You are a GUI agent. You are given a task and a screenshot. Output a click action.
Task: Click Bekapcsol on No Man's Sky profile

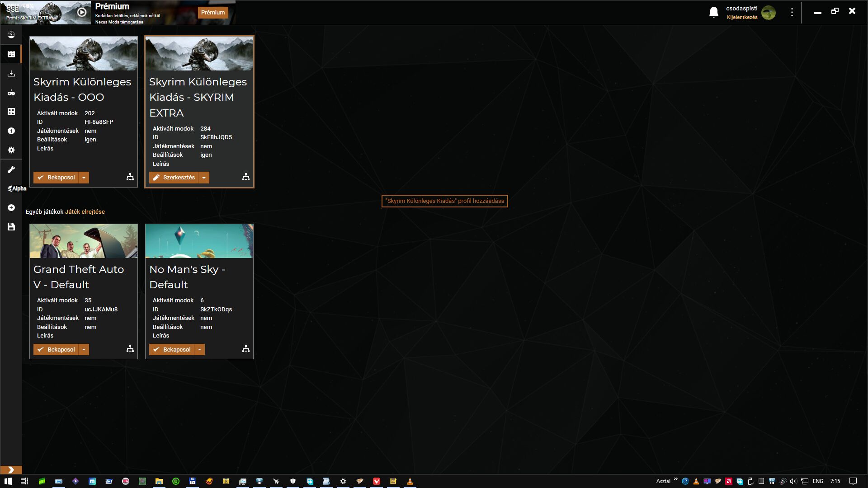point(172,350)
